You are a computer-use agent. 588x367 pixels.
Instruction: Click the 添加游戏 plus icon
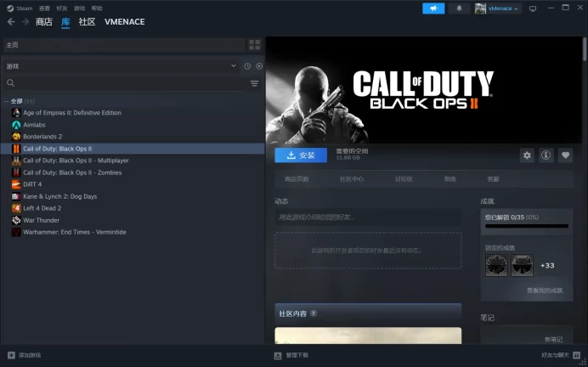(x=11, y=355)
